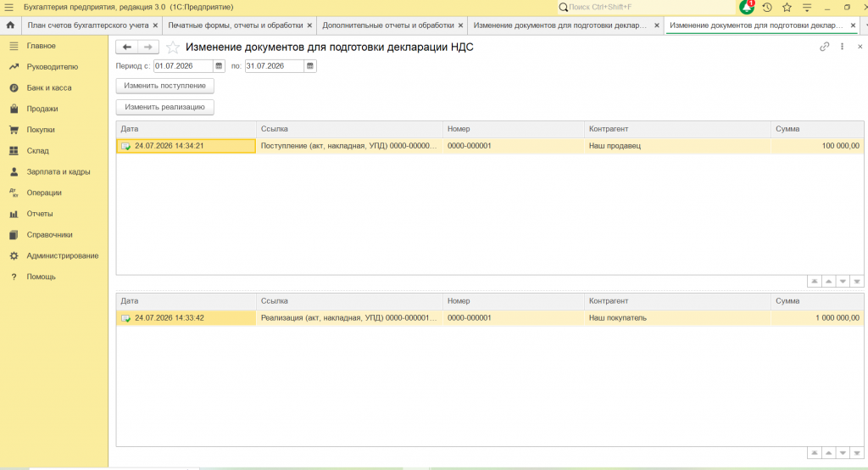The width and height of the screenshot is (868, 470).
Task: Click Покупки cart icon
Action: coord(14,130)
